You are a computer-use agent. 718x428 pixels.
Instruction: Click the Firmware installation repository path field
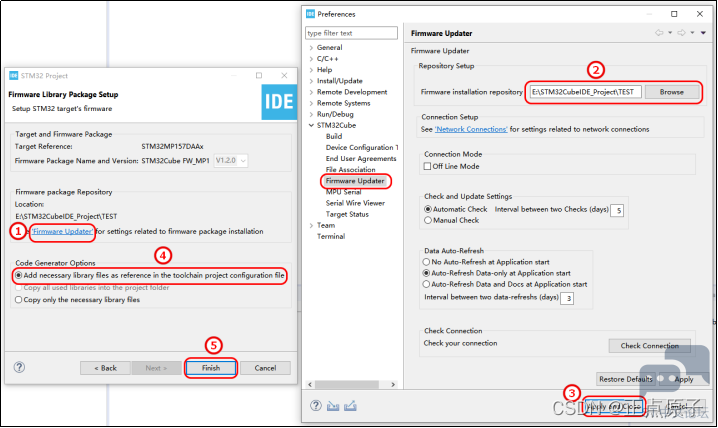click(586, 92)
